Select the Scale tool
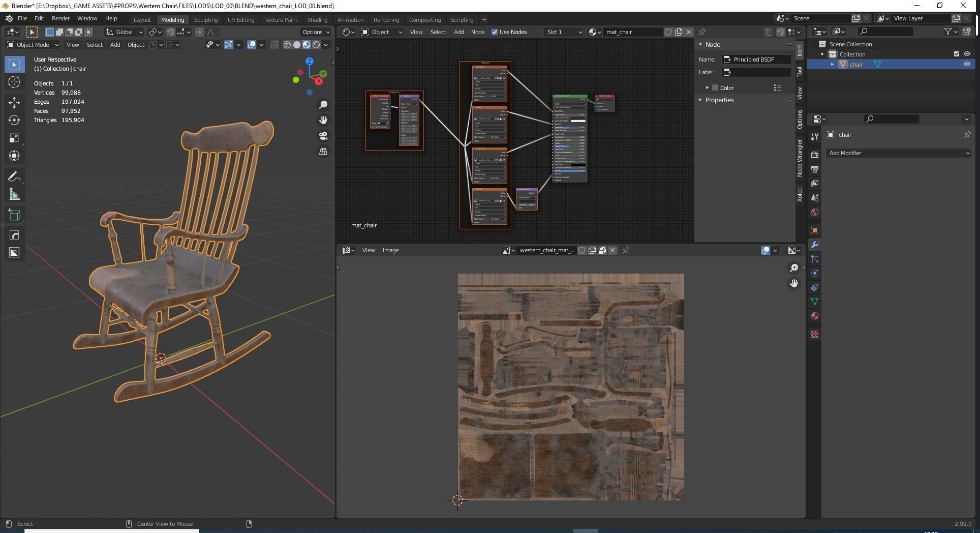Image resolution: width=980 pixels, height=533 pixels. 14,138
